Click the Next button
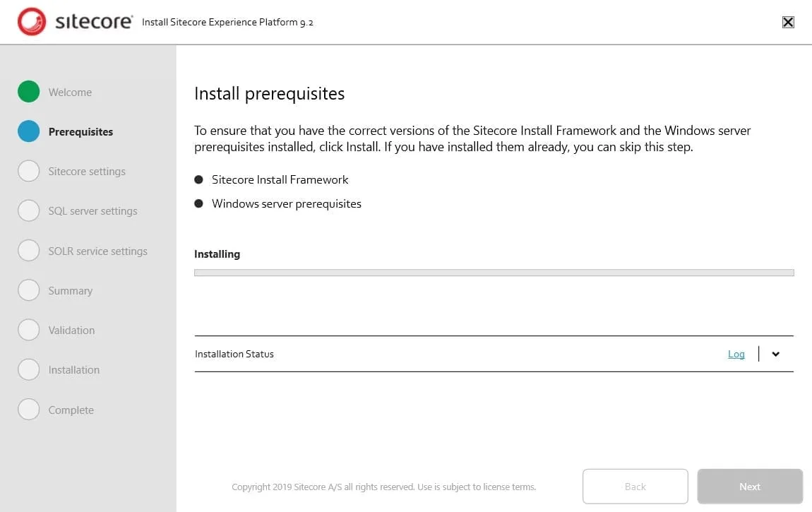812x512 pixels. [749, 486]
